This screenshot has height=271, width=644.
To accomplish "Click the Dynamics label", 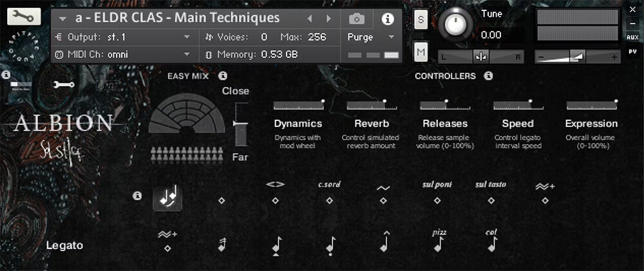I will (x=298, y=124).
